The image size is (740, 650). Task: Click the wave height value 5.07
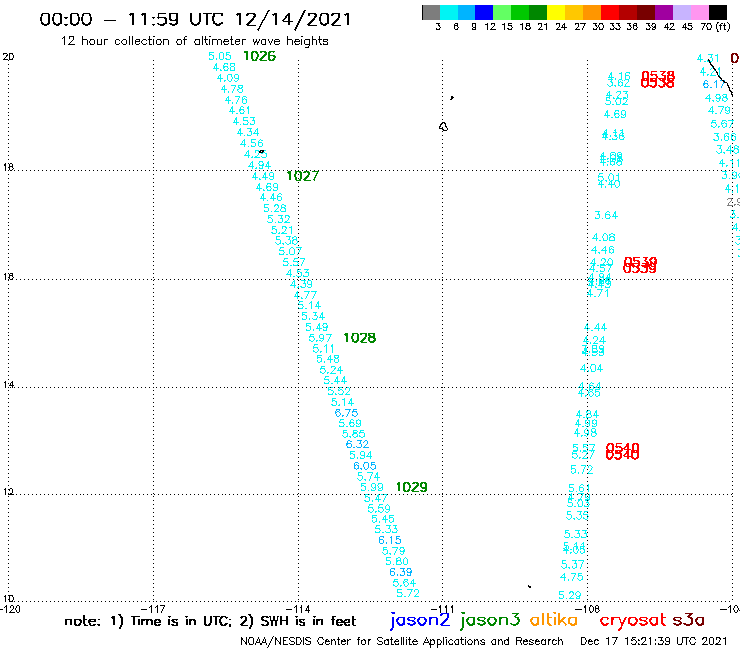[290, 251]
